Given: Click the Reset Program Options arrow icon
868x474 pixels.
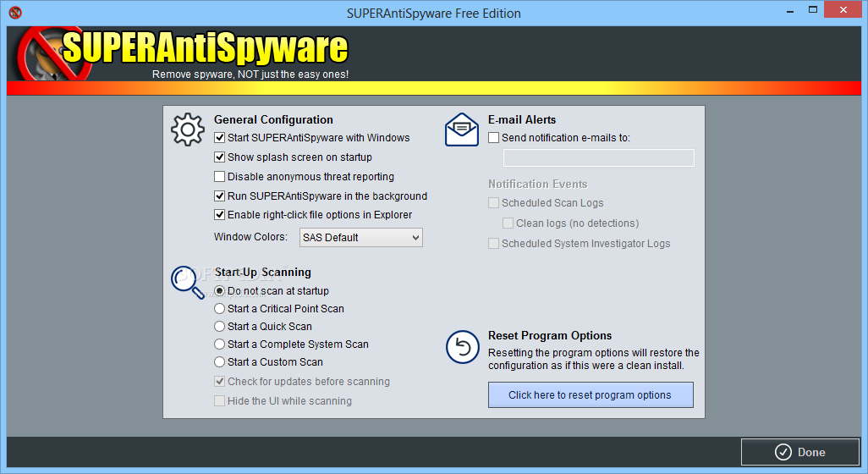Looking at the screenshot, I should pyautogui.click(x=462, y=347).
